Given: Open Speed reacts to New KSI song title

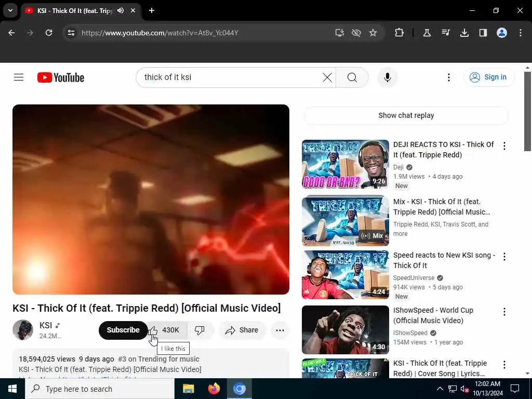Looking at the screenshot, I should 444,260.
